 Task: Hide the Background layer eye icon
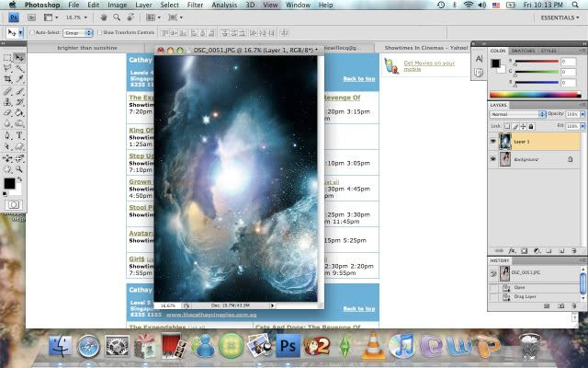click(493, 159)
